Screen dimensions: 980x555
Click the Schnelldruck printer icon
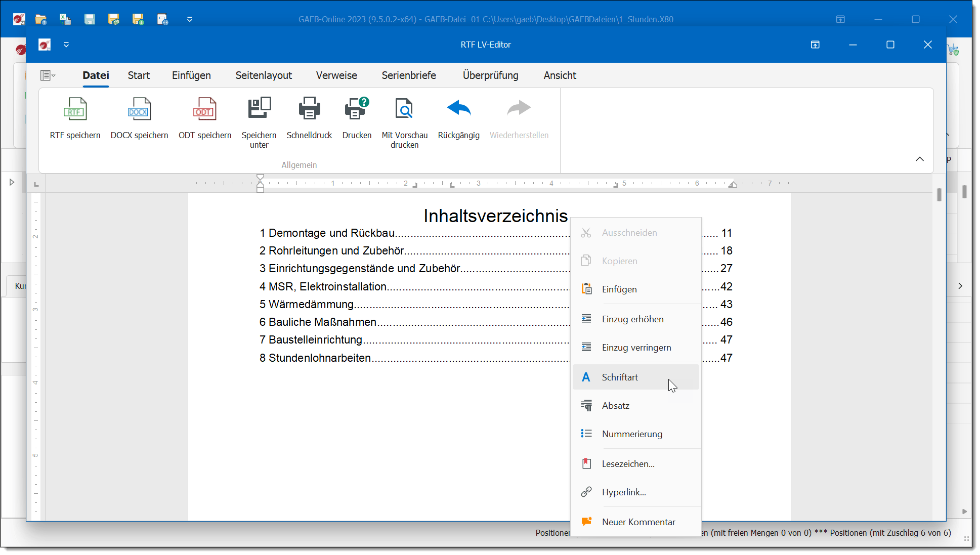click(x=309, y=109)
